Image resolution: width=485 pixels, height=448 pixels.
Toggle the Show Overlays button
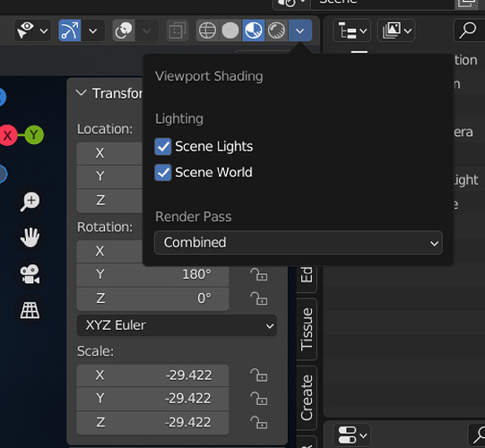pos(124,30)
